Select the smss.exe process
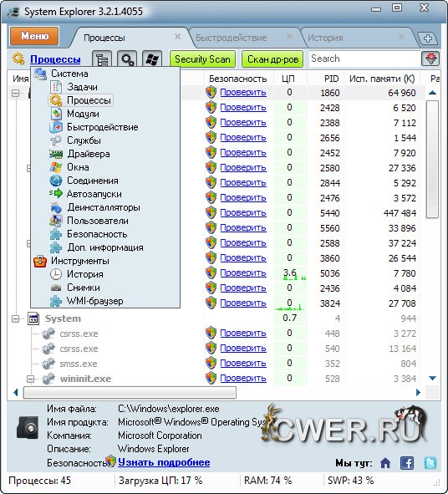The image size is (448, 494). [x=216, y=364]
